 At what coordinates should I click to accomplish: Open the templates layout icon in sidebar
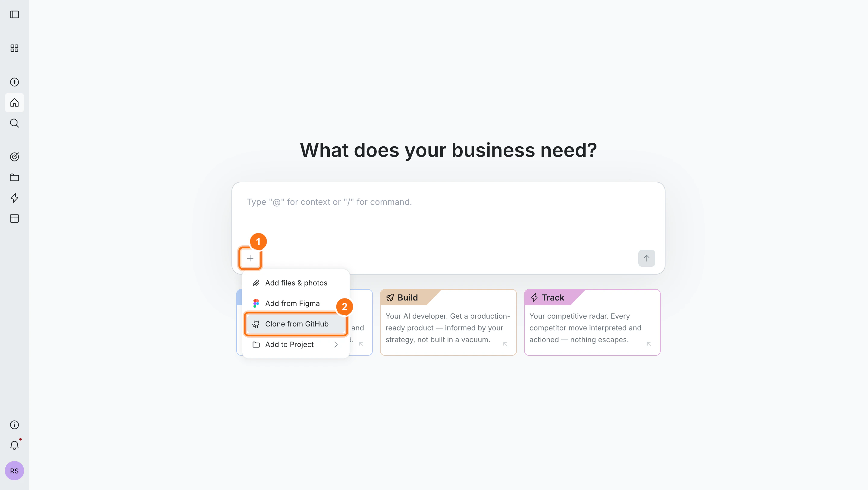[x=14, y=218]
